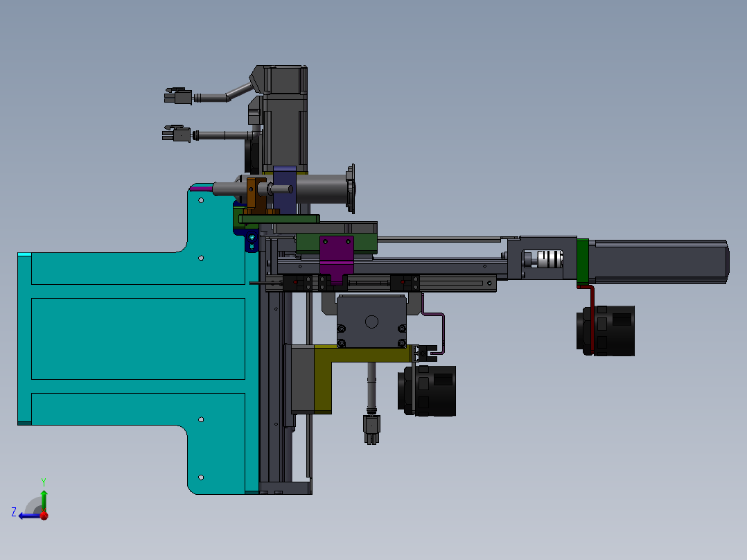The image size is (747, 560).
Task: Select the upper cable connector plug at top left
Action: 178,96
